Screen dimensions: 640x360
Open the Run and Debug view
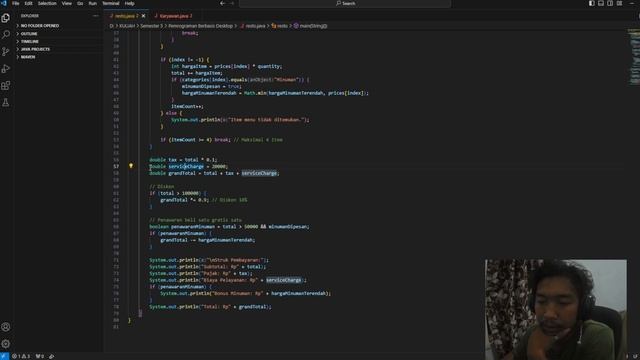pos(6,69)
